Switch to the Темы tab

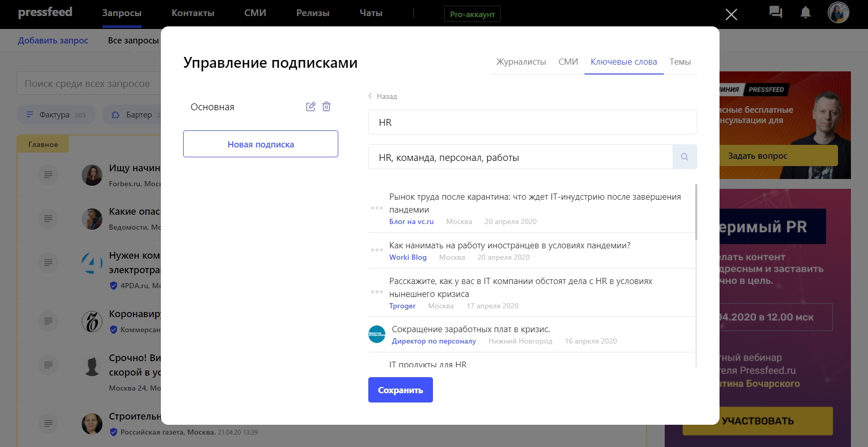point(680,62)
